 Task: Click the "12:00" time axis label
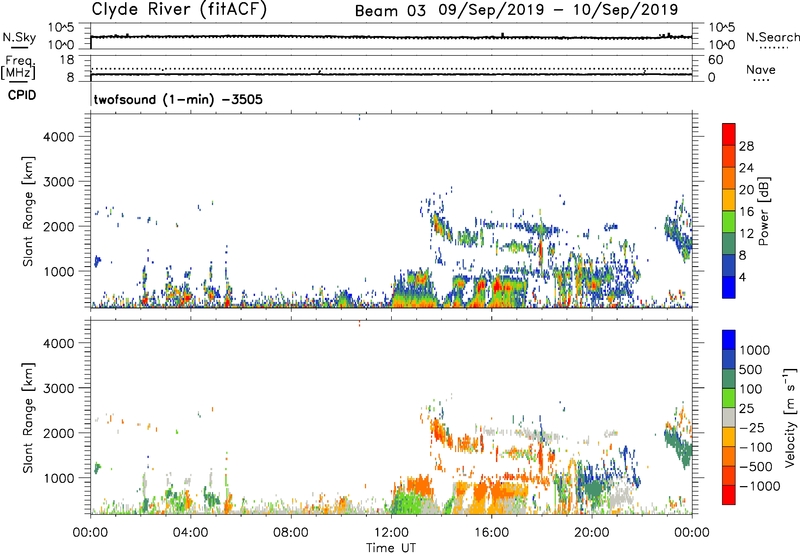(391, 533)
